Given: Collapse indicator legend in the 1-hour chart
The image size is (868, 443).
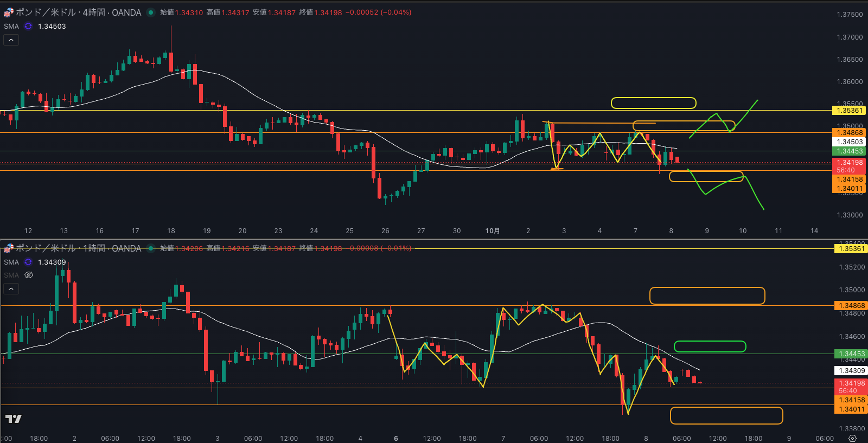Looking at the screenshot, I should pos(11,288).
